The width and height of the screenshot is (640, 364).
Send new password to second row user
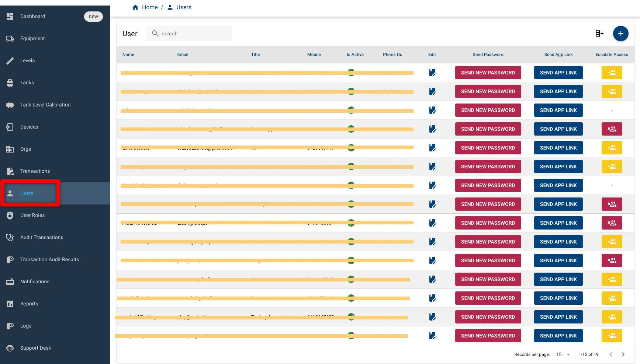pyautogui.click(x=488, y=91)
